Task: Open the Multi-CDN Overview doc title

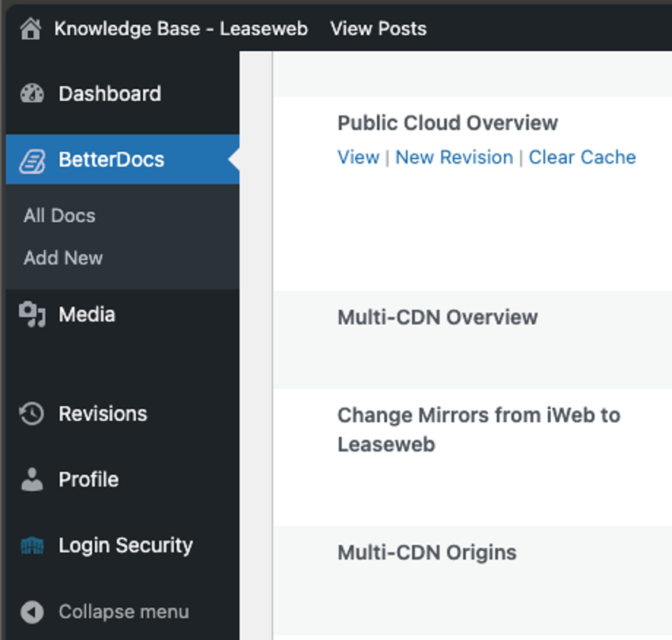Action: point(437,317)
